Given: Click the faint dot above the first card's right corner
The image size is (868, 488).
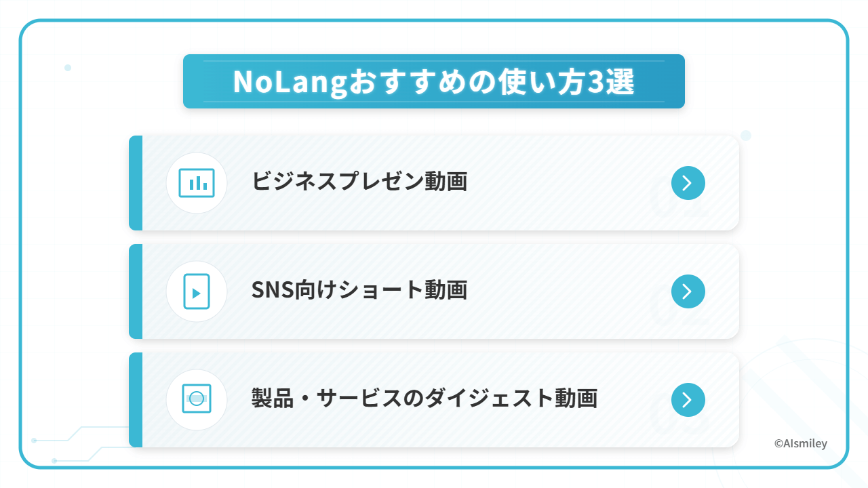Looking at the screenshot, I should tap(746, 136).
